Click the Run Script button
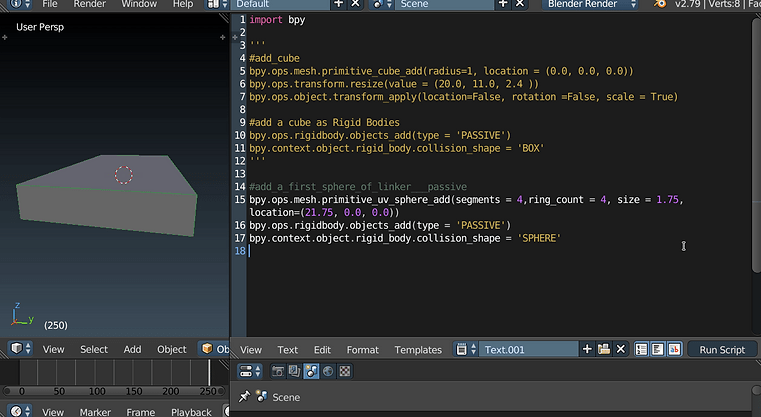Image resolution: width=761 pixels, height=417 pixels. coord(722,350)
